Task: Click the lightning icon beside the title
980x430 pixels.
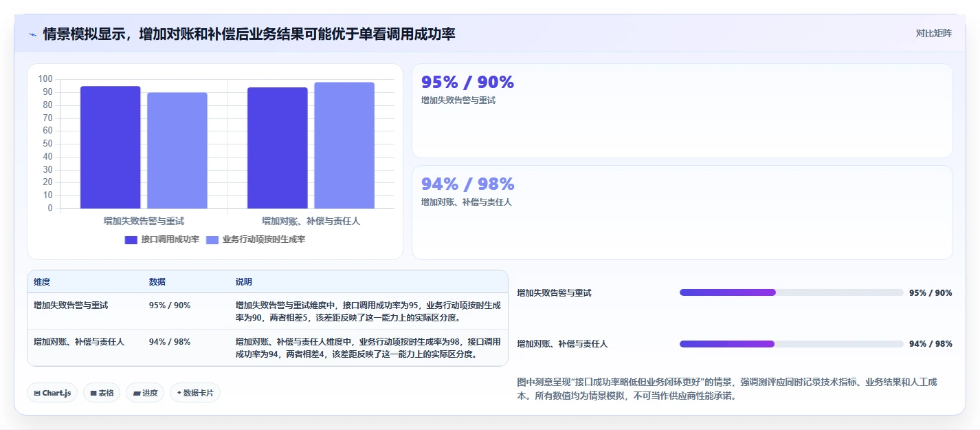Action: (x=33, y=34)
